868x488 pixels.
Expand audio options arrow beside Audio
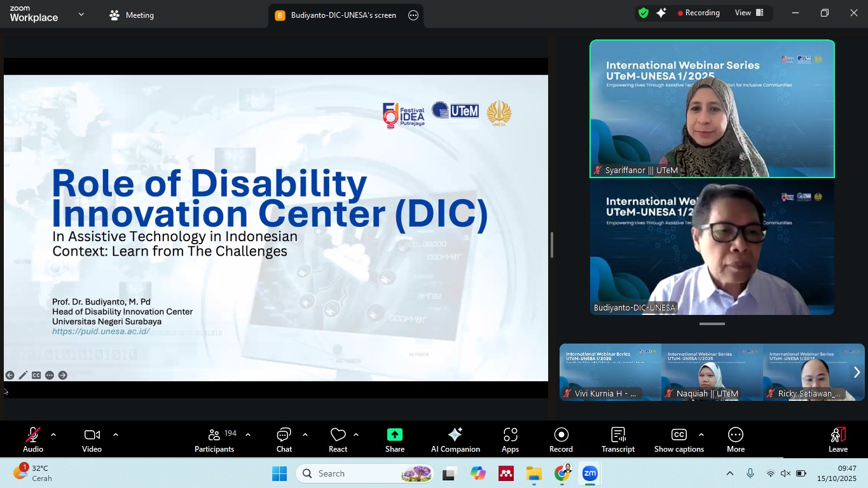coord(53,435)
